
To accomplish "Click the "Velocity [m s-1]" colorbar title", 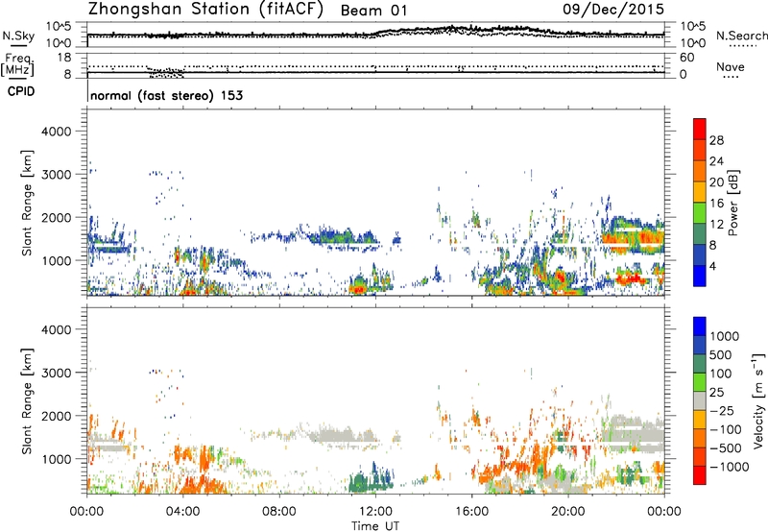I will (x=758, y=400).
